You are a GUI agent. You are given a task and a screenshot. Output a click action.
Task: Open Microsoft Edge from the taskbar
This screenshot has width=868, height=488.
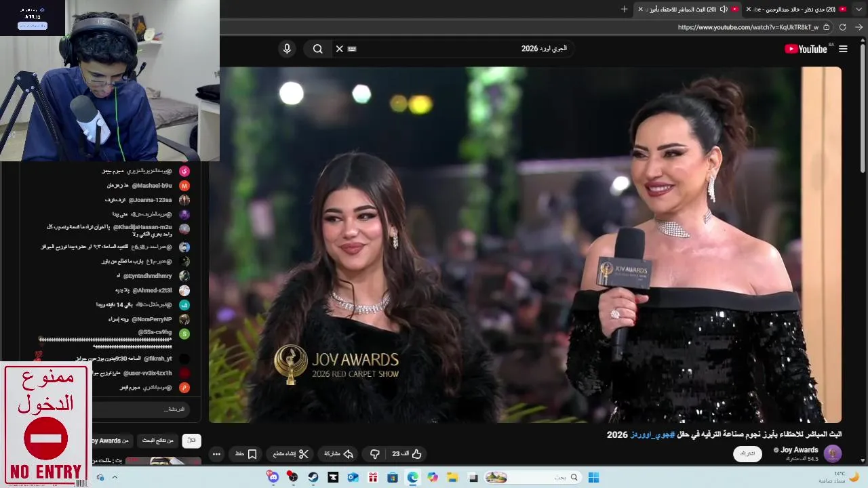click(413, 477)
